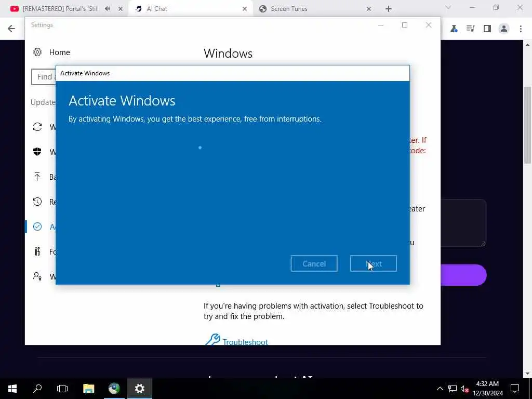
Task: Open the Chrome Labs flask icon
Action: [x=454, y=29]
